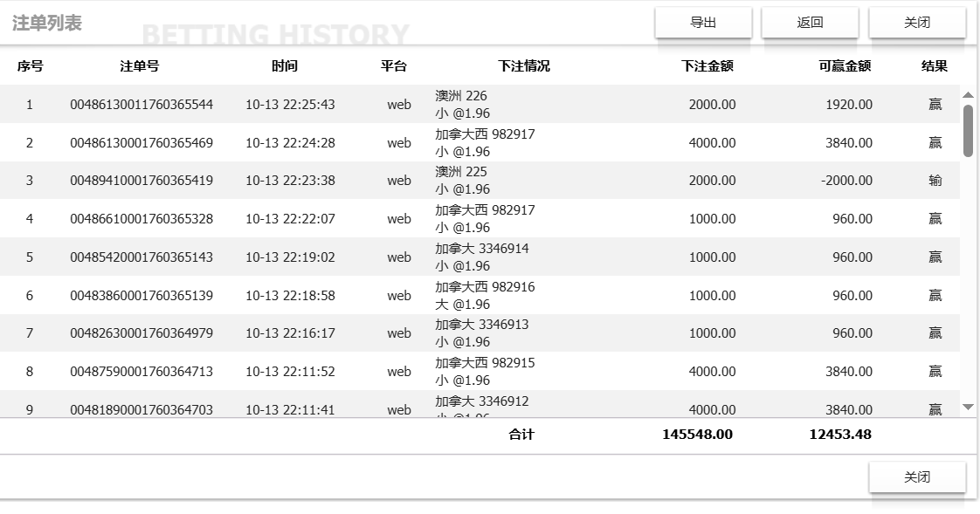Screen dimensions: 980x514
Task: Click the vertical scrollbar thumb
Action: tap(968, 131)
